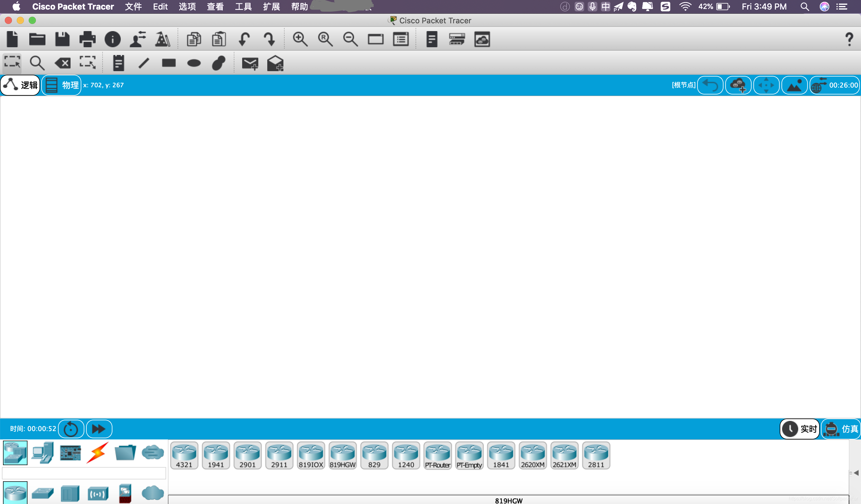Collapse the device panel arrow
Screen dimensions: 861x504
(x=856, y=473)
